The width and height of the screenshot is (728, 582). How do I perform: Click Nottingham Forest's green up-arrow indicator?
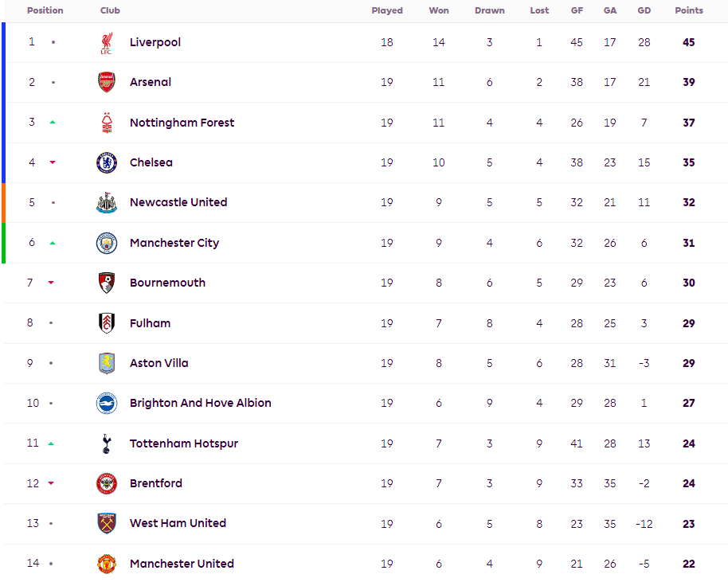[53, 123]
